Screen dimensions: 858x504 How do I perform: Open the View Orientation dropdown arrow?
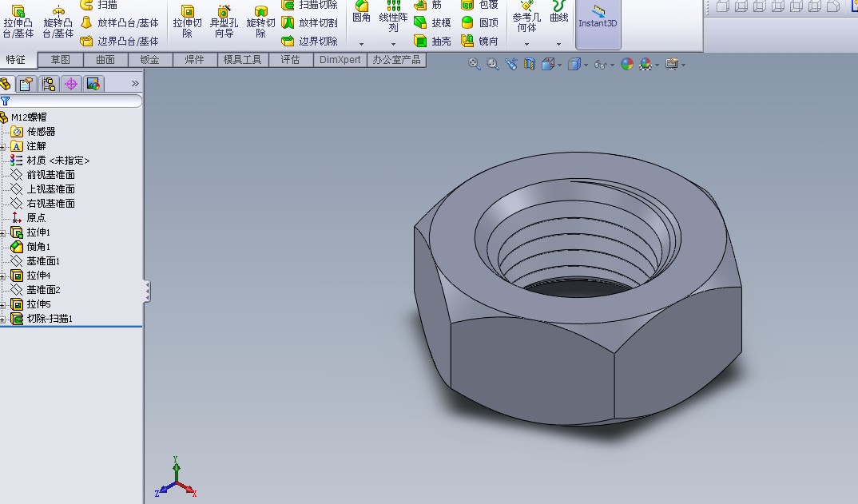(x=560, y=65)
